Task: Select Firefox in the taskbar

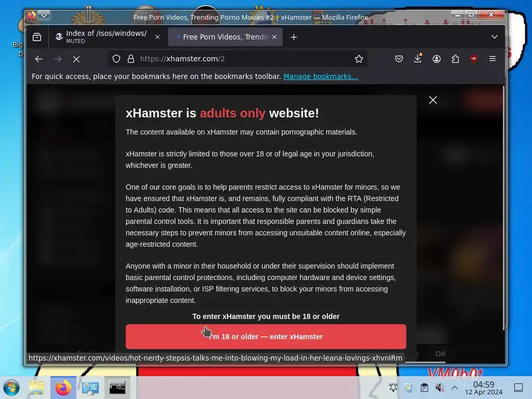Action: 63,388
